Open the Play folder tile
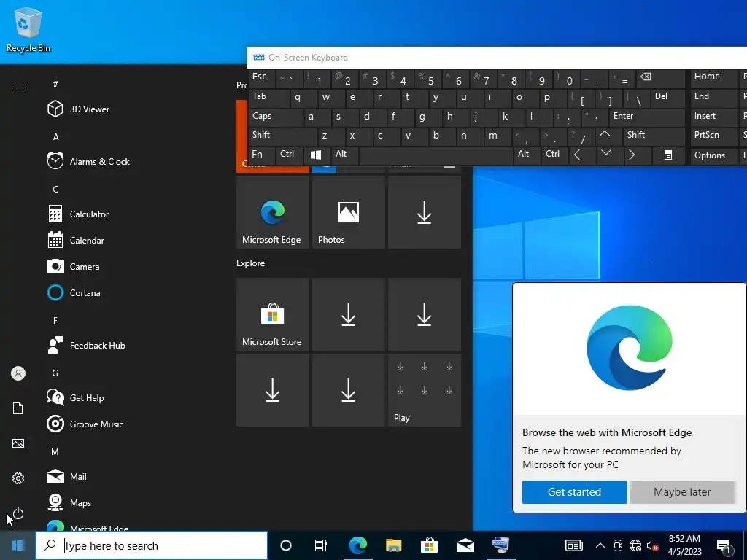The image size is (747, 560). (x=424, y=391)
